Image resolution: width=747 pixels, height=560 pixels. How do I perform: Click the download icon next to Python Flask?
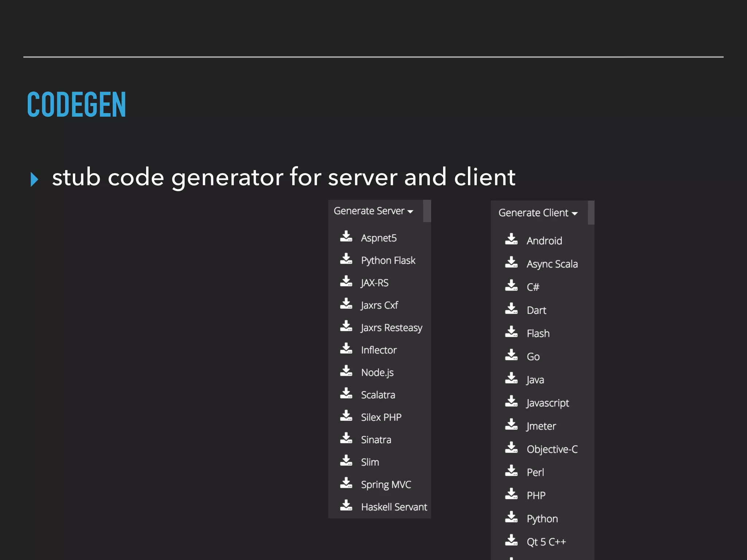pos(346,259)
